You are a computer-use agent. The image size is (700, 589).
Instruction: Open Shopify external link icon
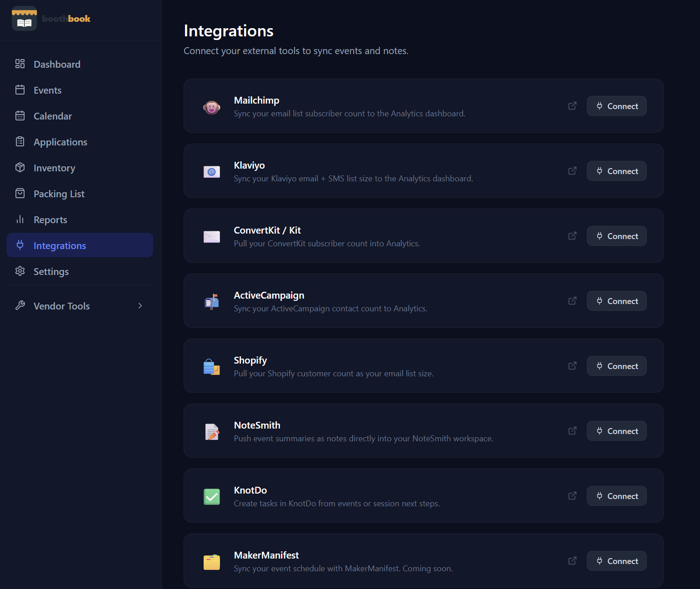coord(573,366)
